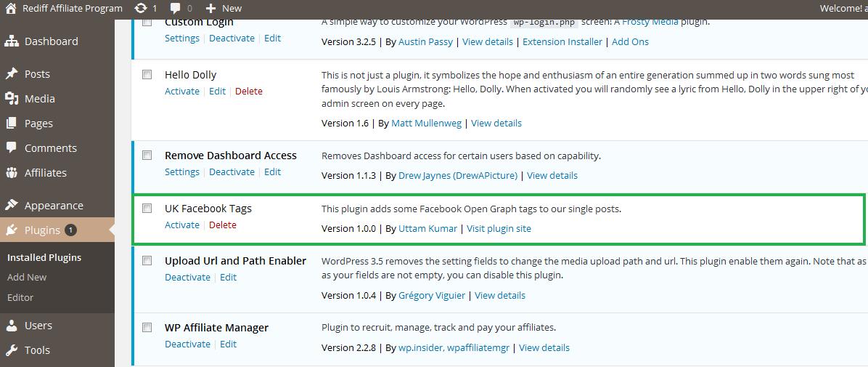
Task: Open the comments bubble icon in admin bar
Action: click(x=176, y=8)
